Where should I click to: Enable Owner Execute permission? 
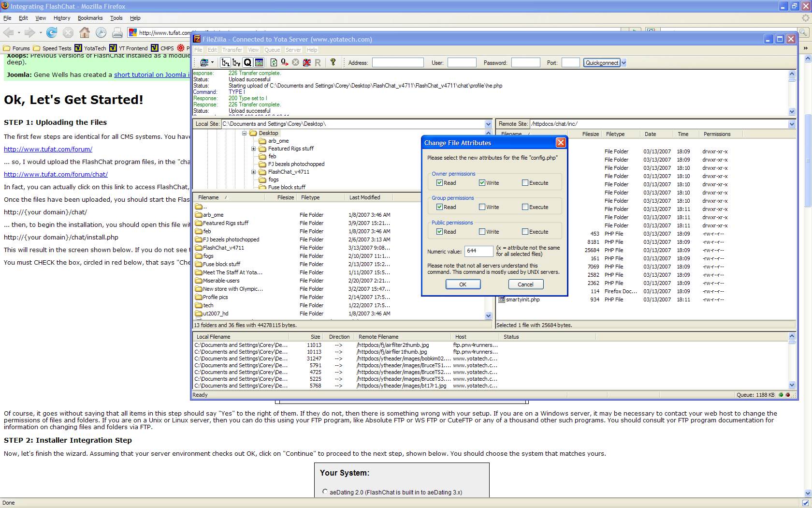(x=525, y=183)
